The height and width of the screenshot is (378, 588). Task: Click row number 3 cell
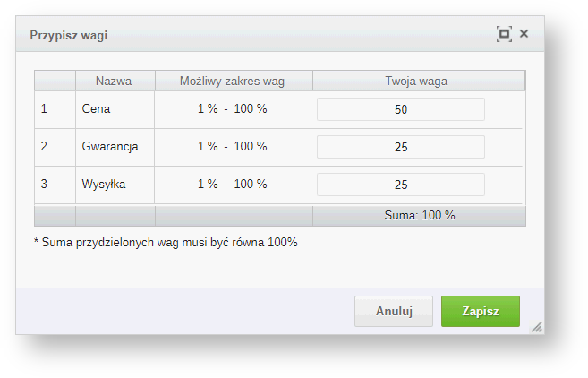tap(44, 185)
